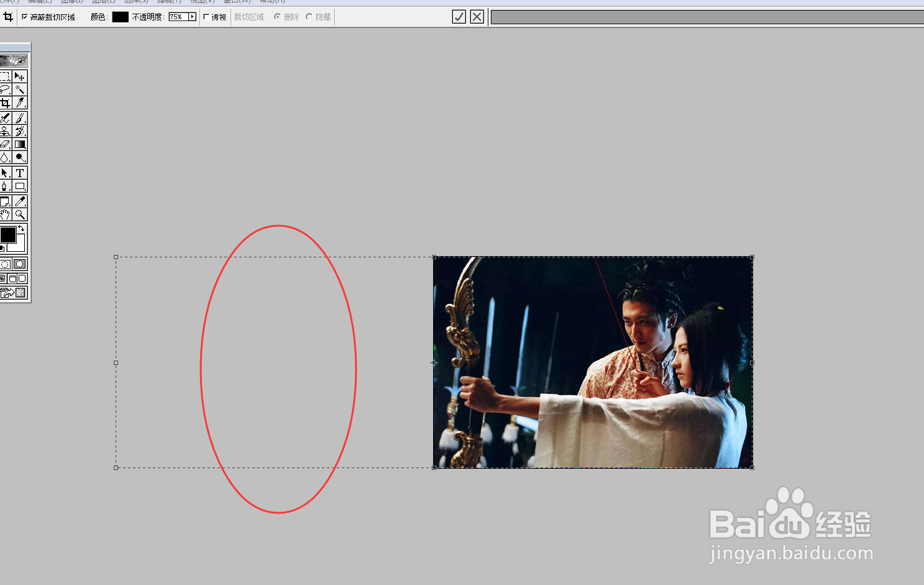The width and height of the screenshot is (924, 585).
Task: Select the Eraser tool
Action: pyautogui.click(x=5, y=144)
